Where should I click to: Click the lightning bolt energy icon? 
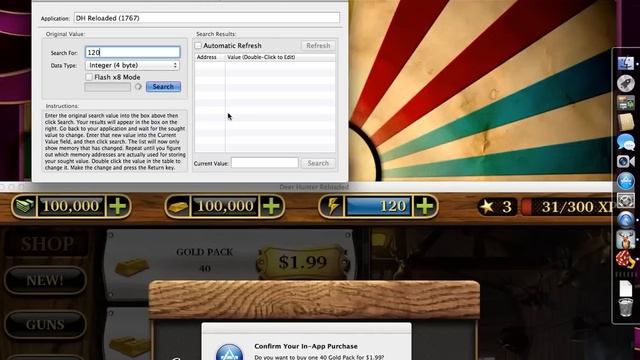[x=332, y=206]
